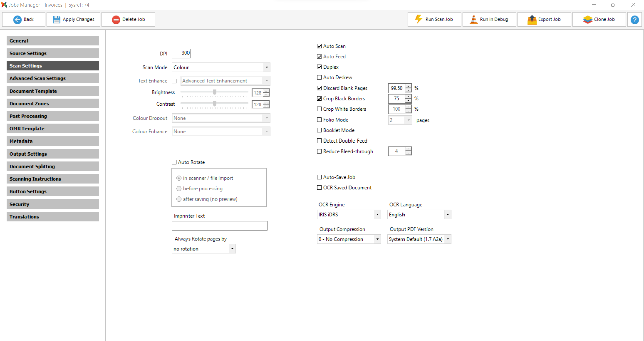This screenshot has width=644, height=341.
Task: Go to the Output Settings section
Action: (53, 154)
